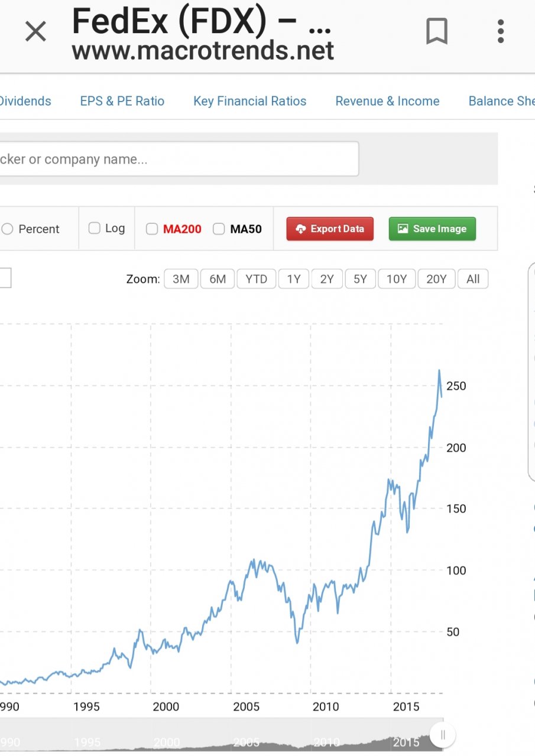Open the Balance Sheet tab
The image size is (535, 756).
501,101
